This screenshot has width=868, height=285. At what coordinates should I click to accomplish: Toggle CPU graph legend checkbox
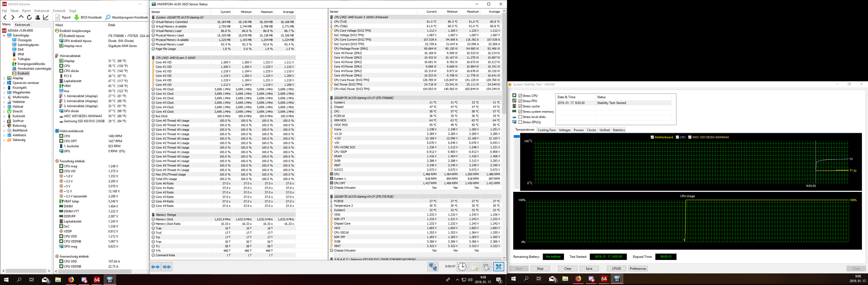coord(677,137)
